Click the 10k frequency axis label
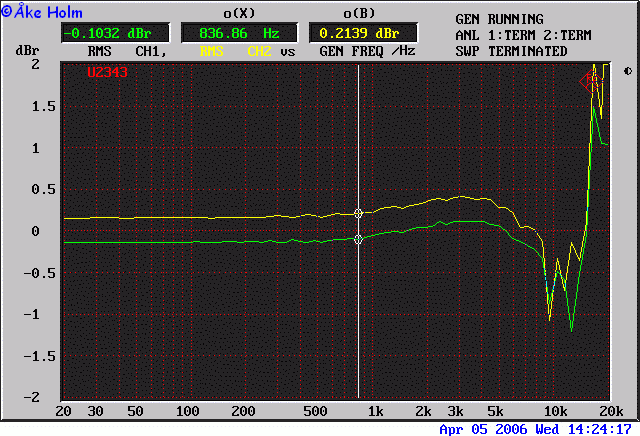640x436 pixels. pos(556,411)
